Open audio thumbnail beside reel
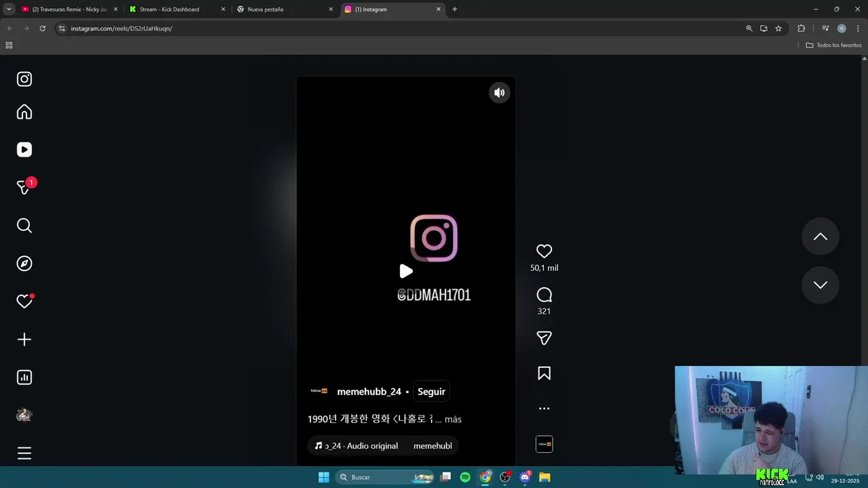 click(544, 444)
